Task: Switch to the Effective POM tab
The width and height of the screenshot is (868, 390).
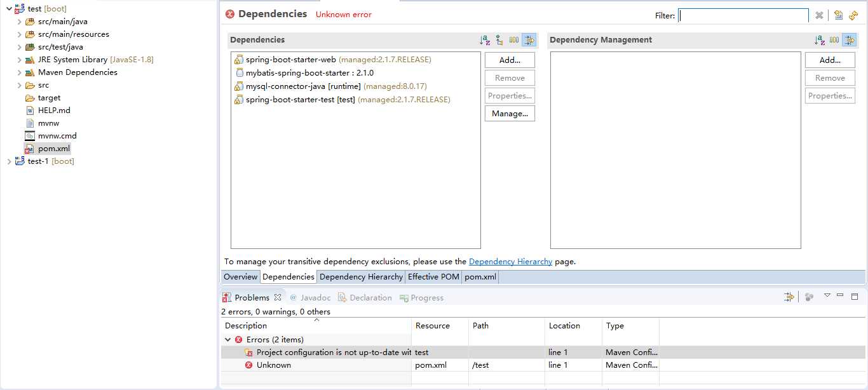Action: point(433,277)
